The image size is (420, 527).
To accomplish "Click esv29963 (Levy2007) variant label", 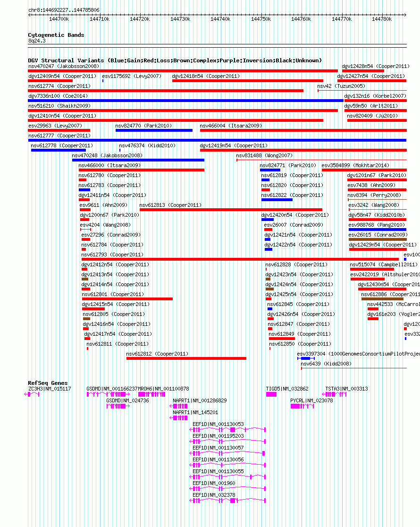I will (x=55, y=126).
